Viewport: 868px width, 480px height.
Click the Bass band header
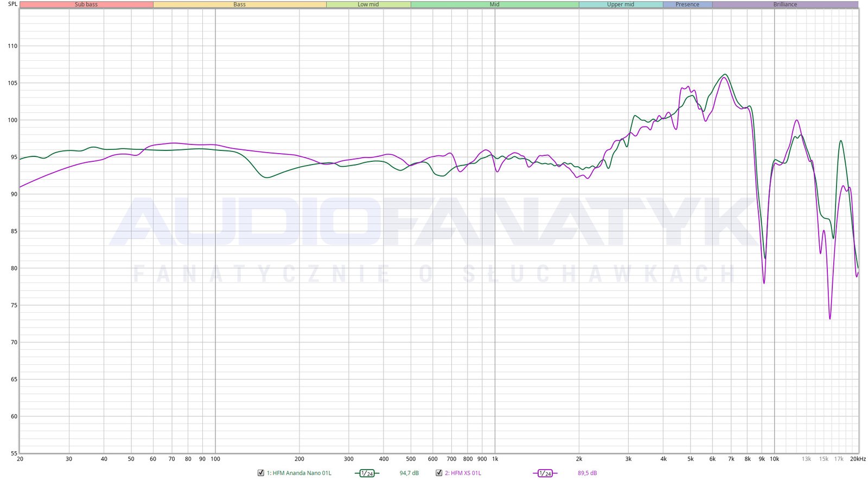pyautogui.click(x=239, y=4)
